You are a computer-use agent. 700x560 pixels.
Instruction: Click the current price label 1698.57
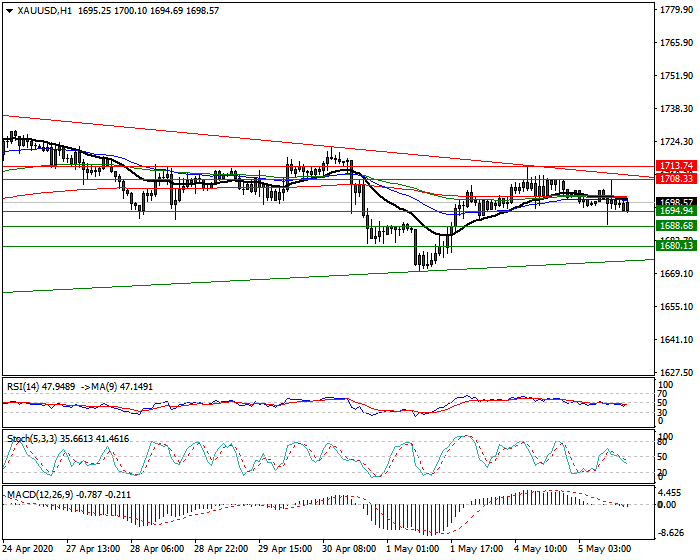coord(676,202)
